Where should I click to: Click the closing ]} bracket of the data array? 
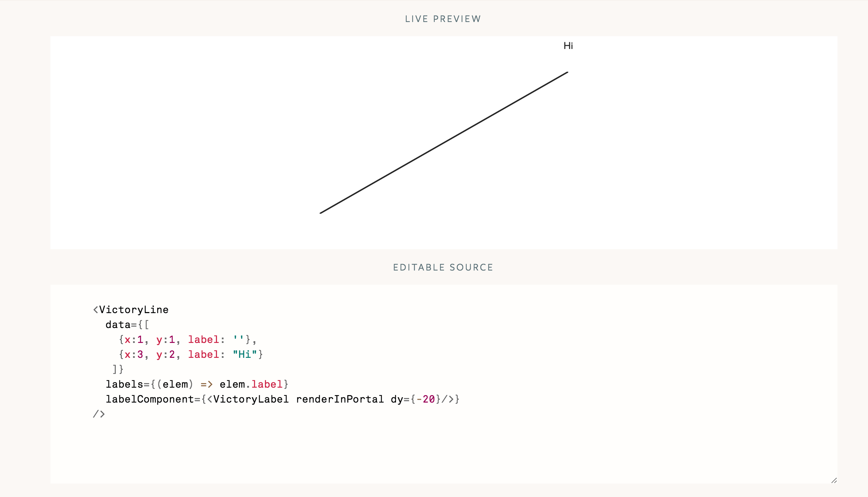117,369
